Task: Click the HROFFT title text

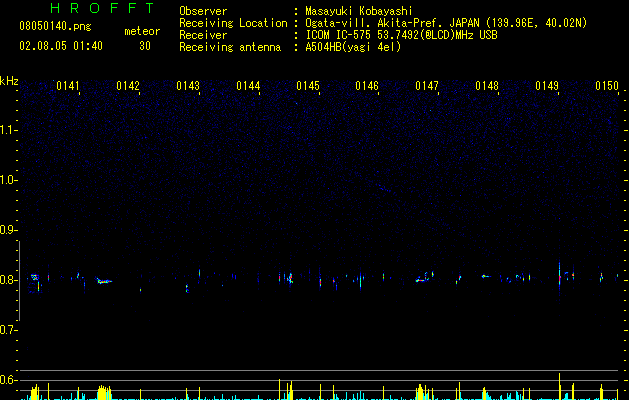Action: click(x=102, y=8)
